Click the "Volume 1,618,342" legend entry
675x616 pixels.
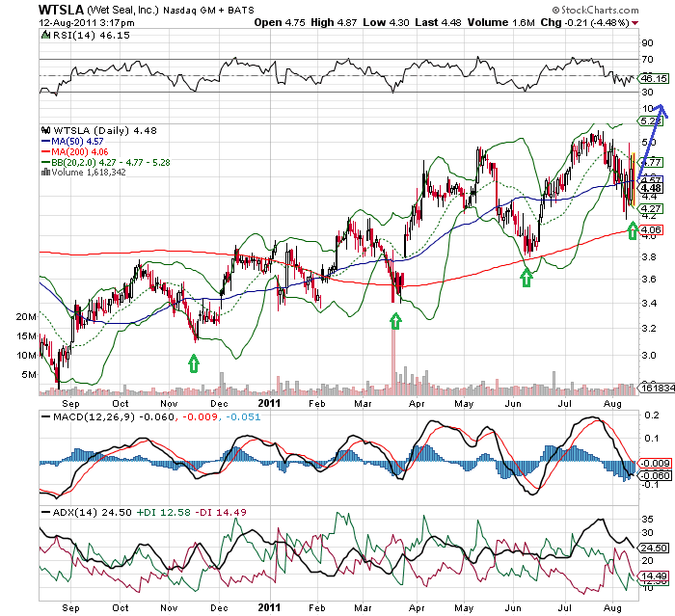pyautogui.click(x=89, y=173)
